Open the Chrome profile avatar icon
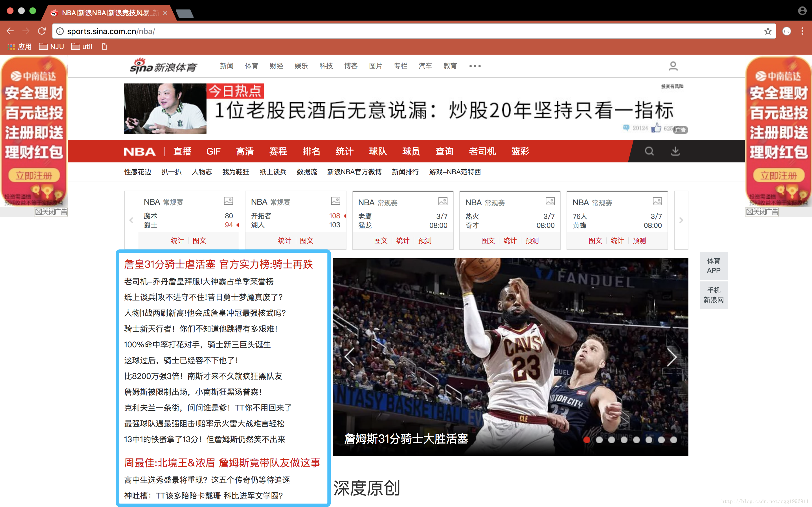The height and width of the screenshot is (507, 812). tap(802, 11)
